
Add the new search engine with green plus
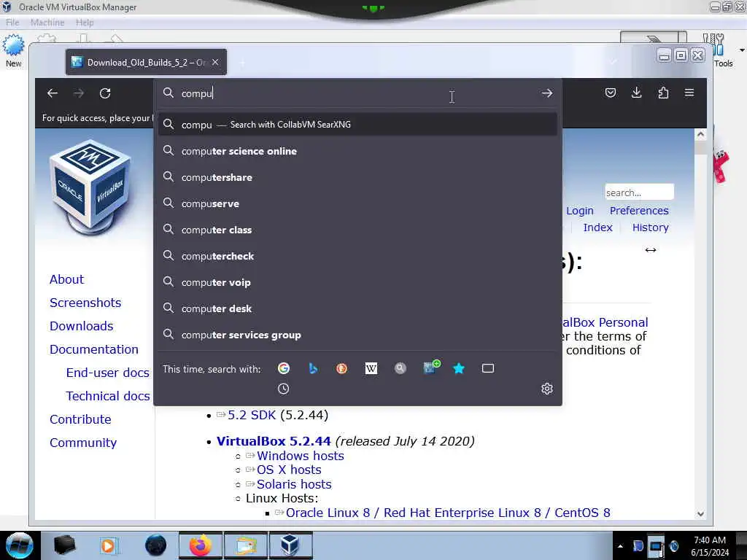coord(431,367)
